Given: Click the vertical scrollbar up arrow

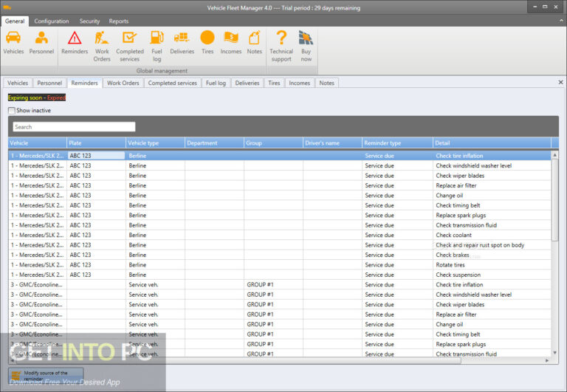Looking at the screenshot, I should click(x=554, y=155).
